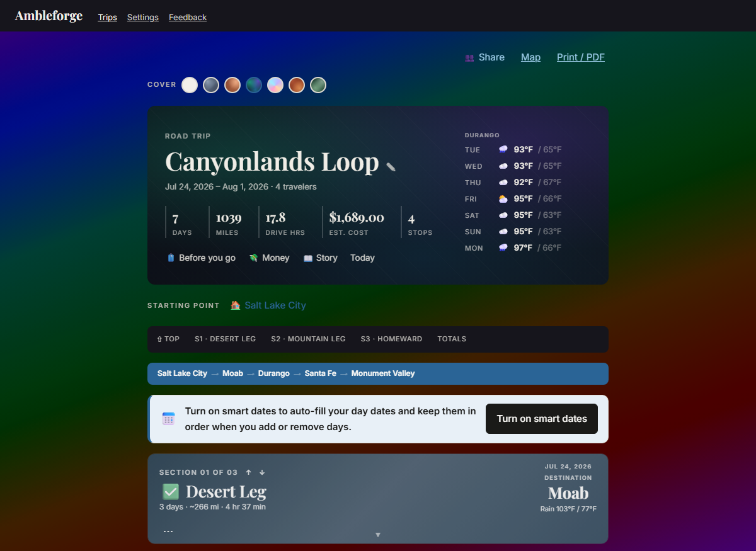The image size is (756, 551).
Task: Jump to S2 · Mountain Leg tab
Action: (309, 339)
